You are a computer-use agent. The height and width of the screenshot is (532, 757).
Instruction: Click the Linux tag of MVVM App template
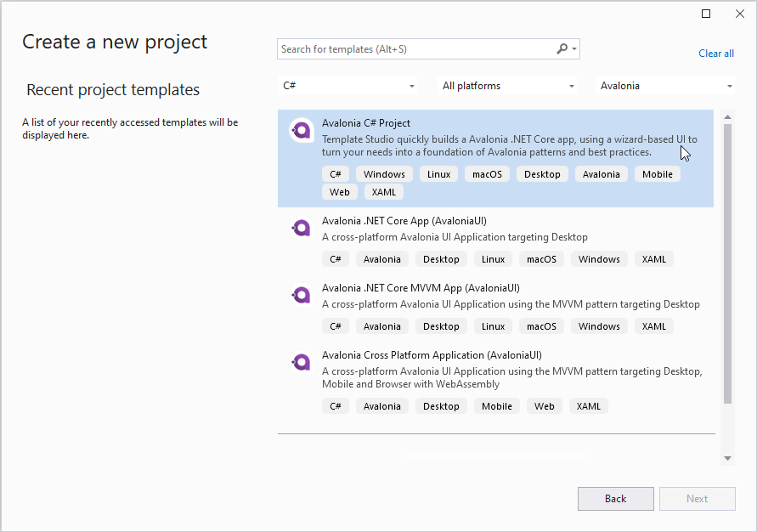pyautogui.click(x=493, y=326)
